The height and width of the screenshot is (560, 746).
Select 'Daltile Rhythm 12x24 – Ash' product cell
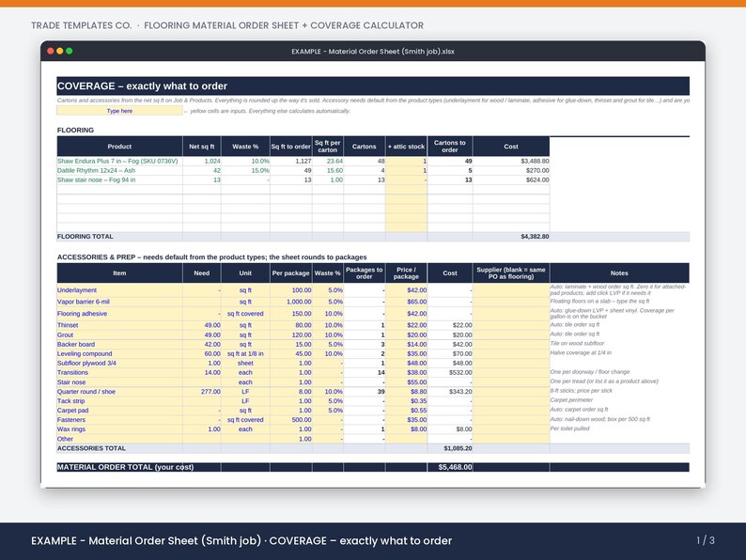coord(119,170)
